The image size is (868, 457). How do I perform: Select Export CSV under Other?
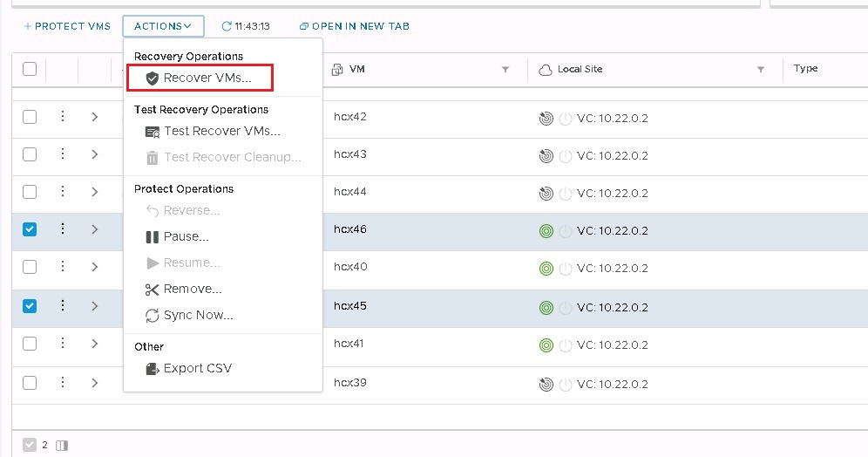tap(198, 368)
